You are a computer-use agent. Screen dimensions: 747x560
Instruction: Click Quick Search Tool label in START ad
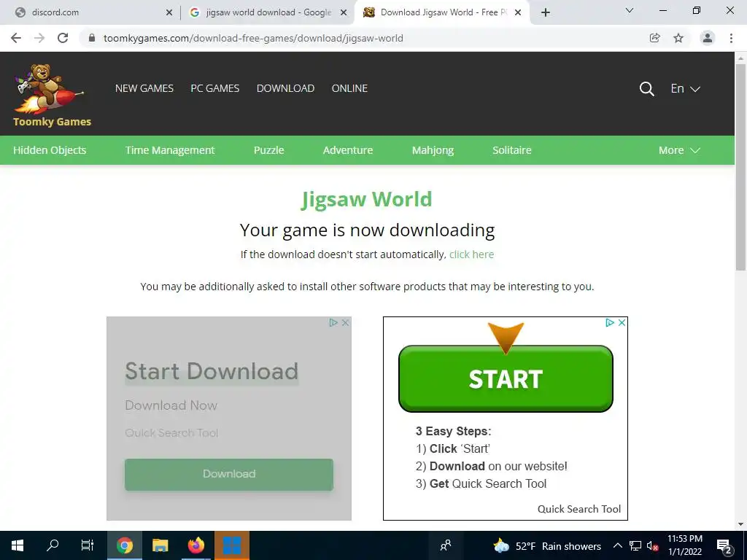click(578, 509)
